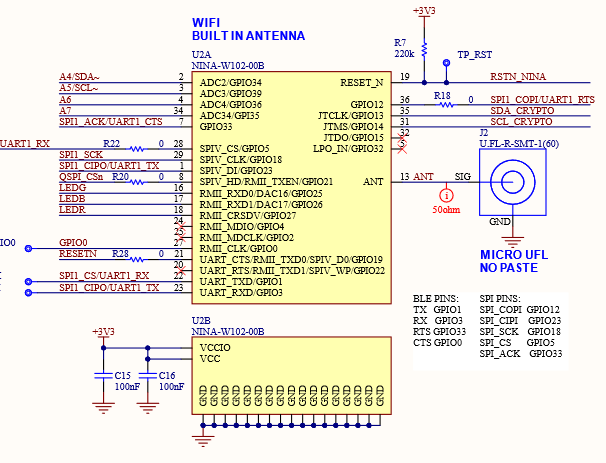This screenshot has width=606, height=463.
Task: Click ground symbol under C16 capacitor
Action: tap(148, 408)
